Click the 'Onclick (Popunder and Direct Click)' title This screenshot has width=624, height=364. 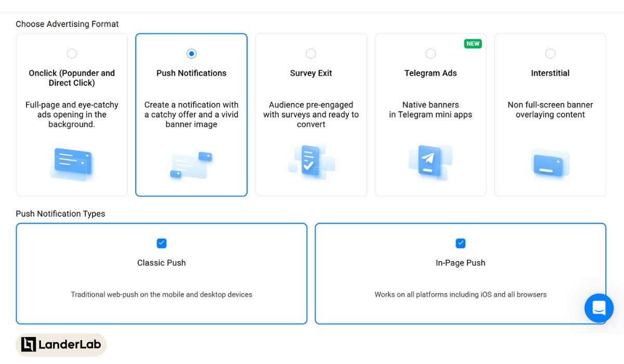tap(72, 78)
